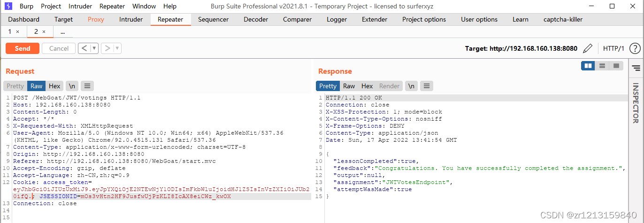
Task: Expand the Inspector panel lines icon
Action: 636,69
